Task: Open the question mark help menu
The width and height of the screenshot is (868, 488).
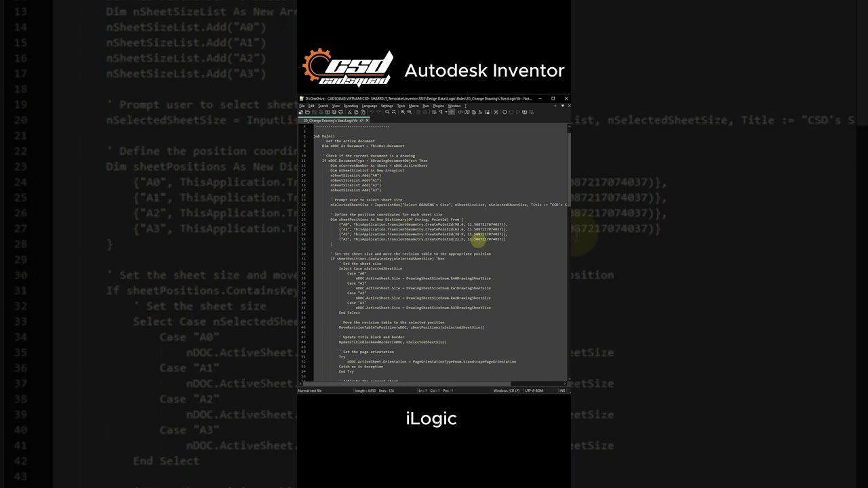Action: click(x=465, y=106)
